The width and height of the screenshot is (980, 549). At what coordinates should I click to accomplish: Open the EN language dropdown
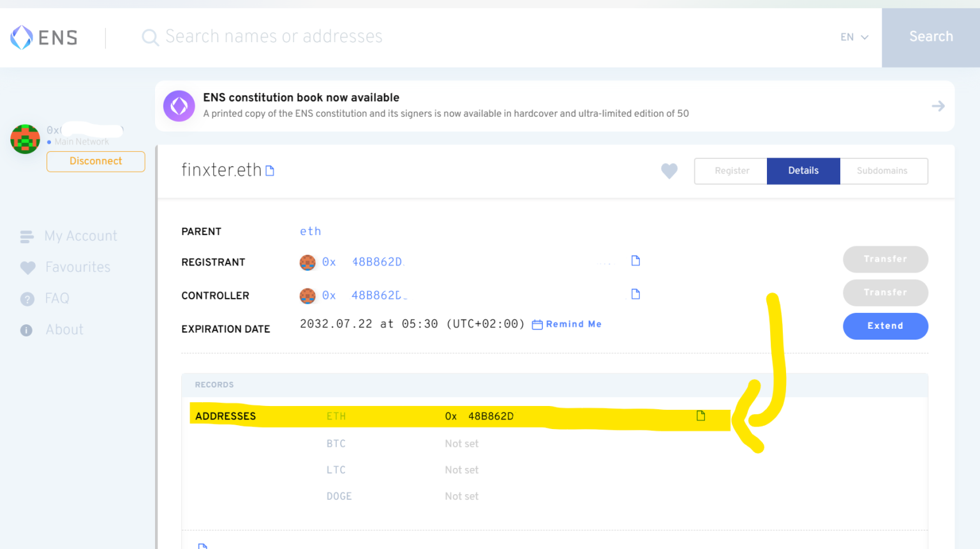pyautogui.click(x=854, y=37)
